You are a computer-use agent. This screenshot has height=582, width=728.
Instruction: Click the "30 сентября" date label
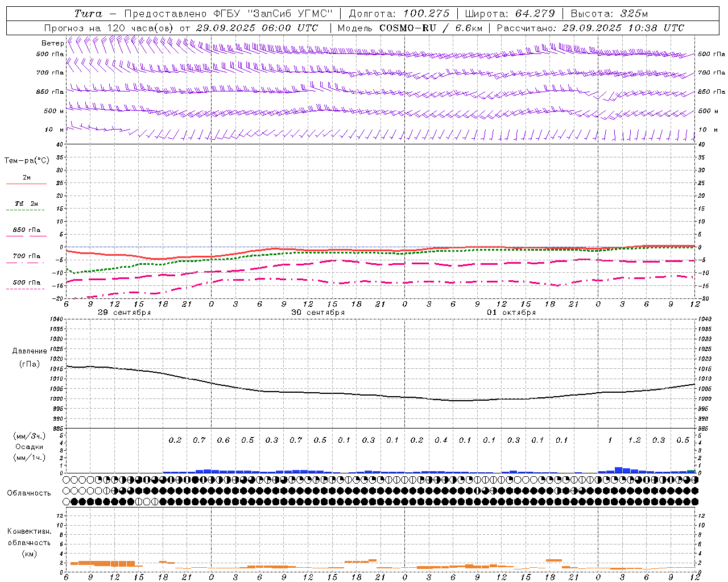pyautogui.click(x=318, y=313)
